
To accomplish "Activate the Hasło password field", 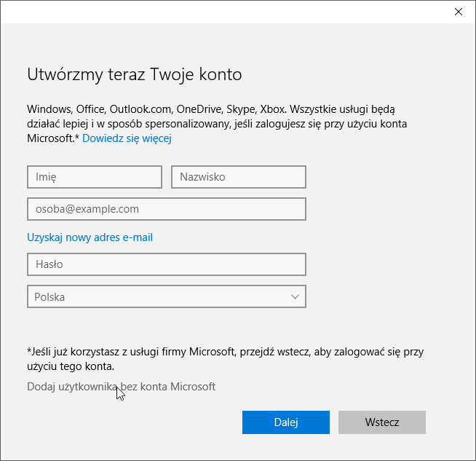I will (x=167, y=264).
